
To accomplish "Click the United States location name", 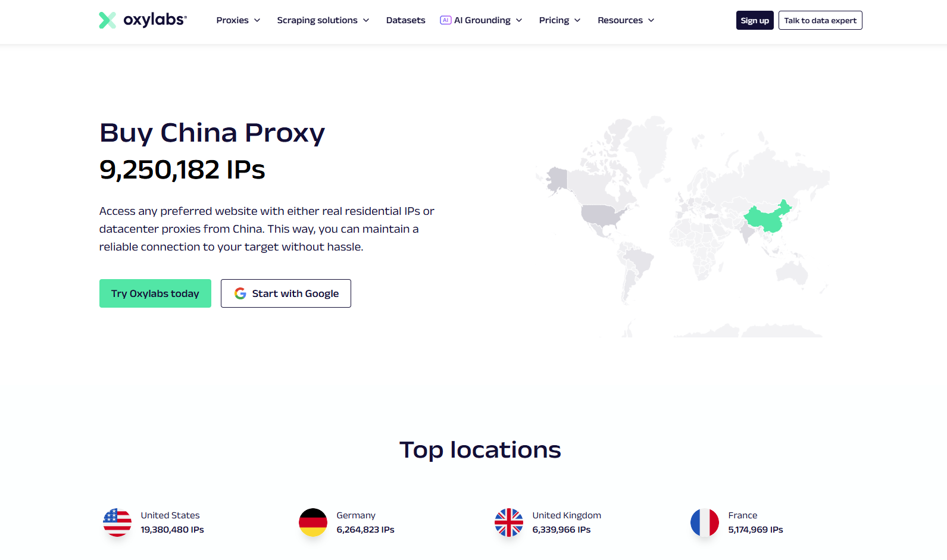I will point(170,515).
